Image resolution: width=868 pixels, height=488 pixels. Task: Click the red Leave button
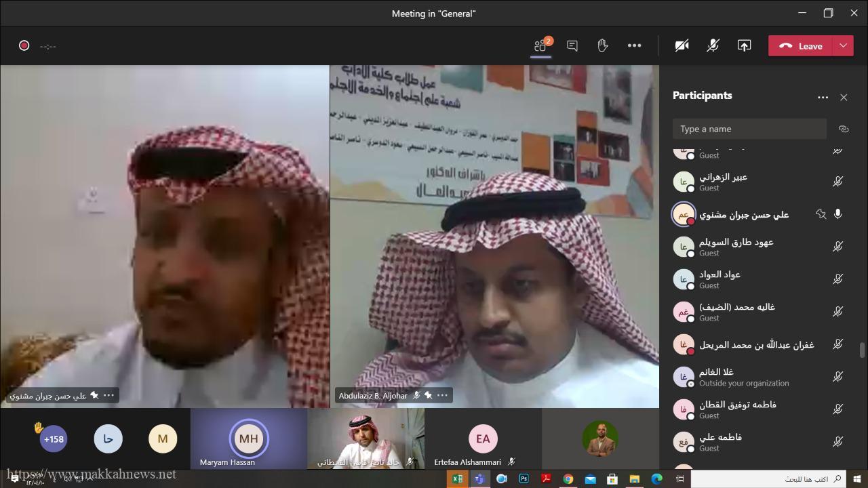pyautogui.click(x=802, y=45)
